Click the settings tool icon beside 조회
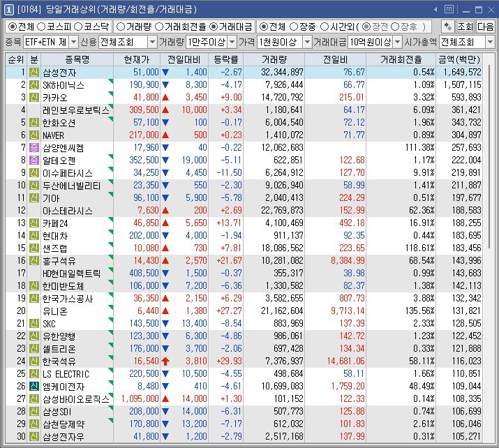 click(x=448, y=27)
